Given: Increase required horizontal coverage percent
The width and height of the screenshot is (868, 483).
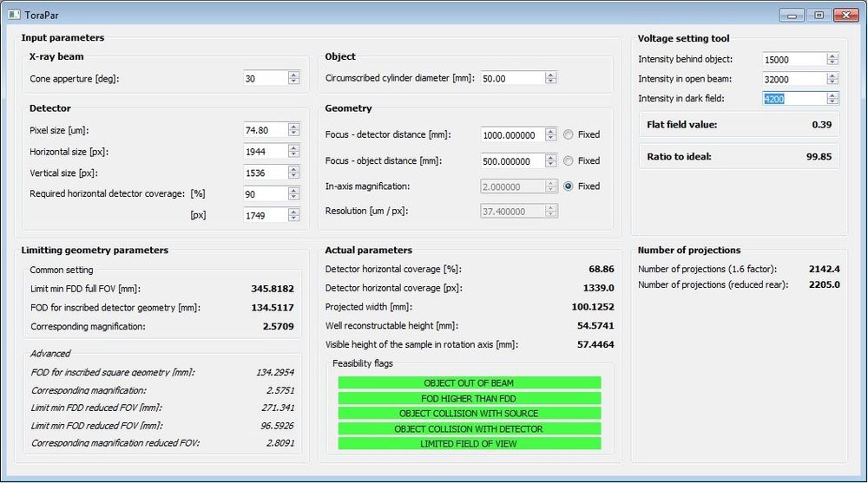Looking at the screenshot, I should click(x=293, y=190).
